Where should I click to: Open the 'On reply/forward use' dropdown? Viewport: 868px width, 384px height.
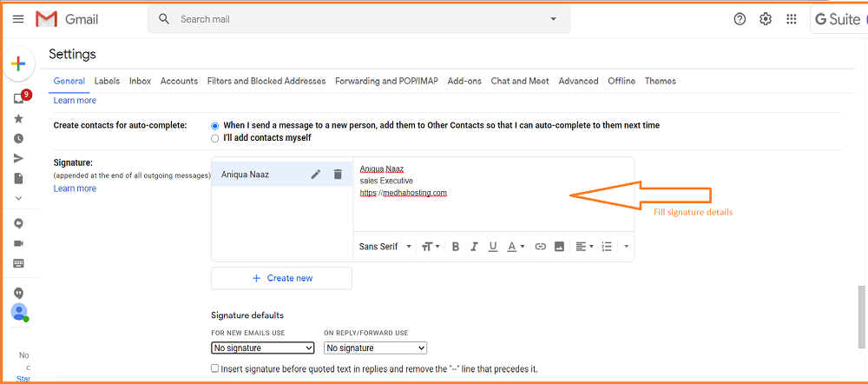click(376, 348)
